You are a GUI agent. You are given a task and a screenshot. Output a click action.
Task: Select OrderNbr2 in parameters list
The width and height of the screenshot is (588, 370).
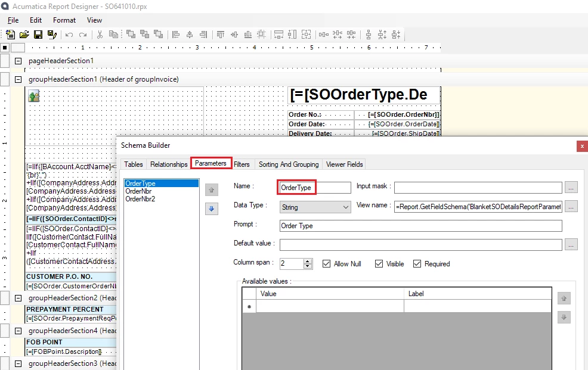pos(161,199)
